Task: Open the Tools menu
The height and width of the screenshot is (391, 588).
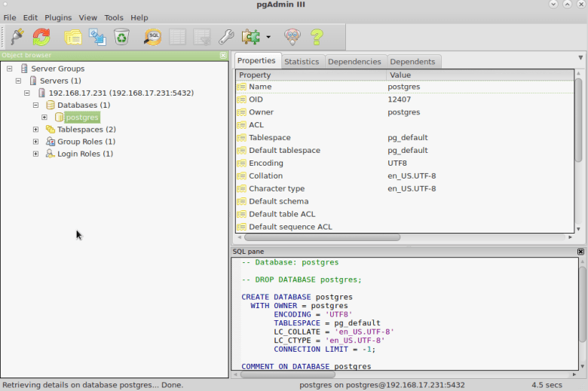Action: (114, 17)
